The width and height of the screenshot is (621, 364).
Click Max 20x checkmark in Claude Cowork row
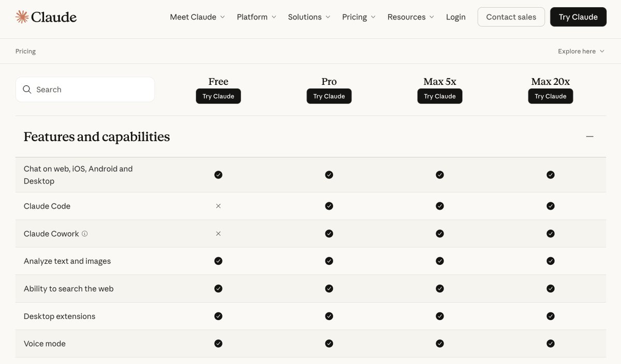pos(551,234)
